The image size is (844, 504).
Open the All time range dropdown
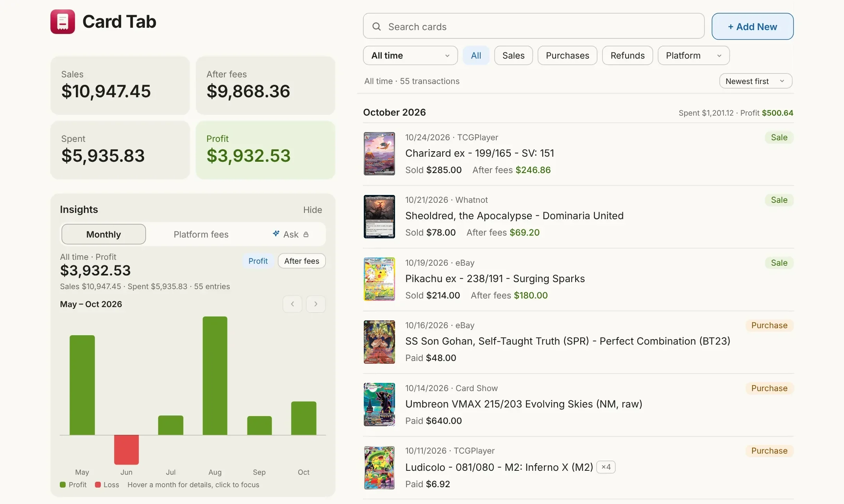pyautogui.click(x=410, y=55)
